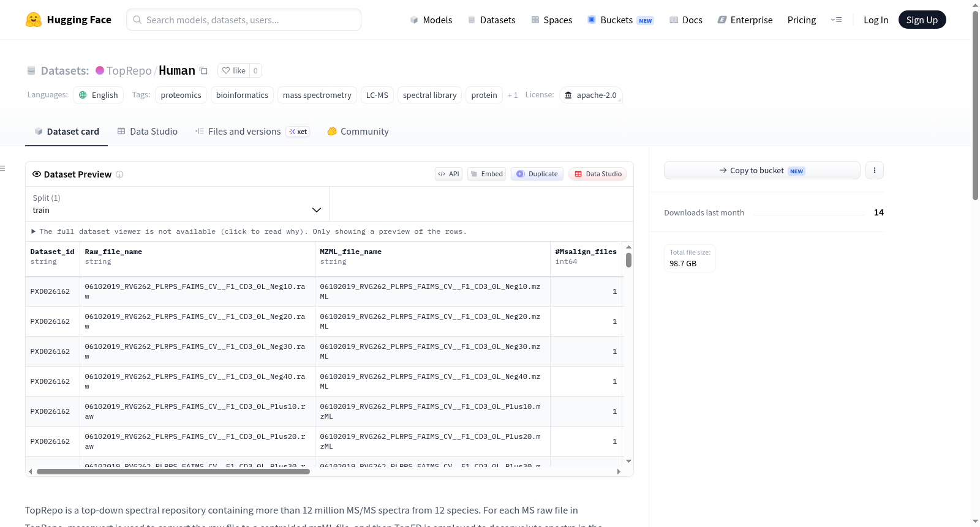Open Data Studio from the preview header
The image size is (980, 527).
[x=598, y=174]
